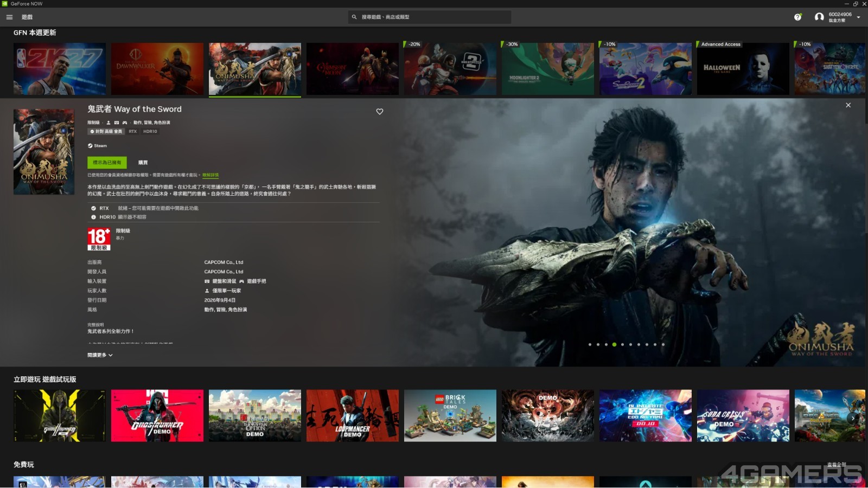Click the 18+ age rating badge
868x488 pixels.
coord(99,239)
